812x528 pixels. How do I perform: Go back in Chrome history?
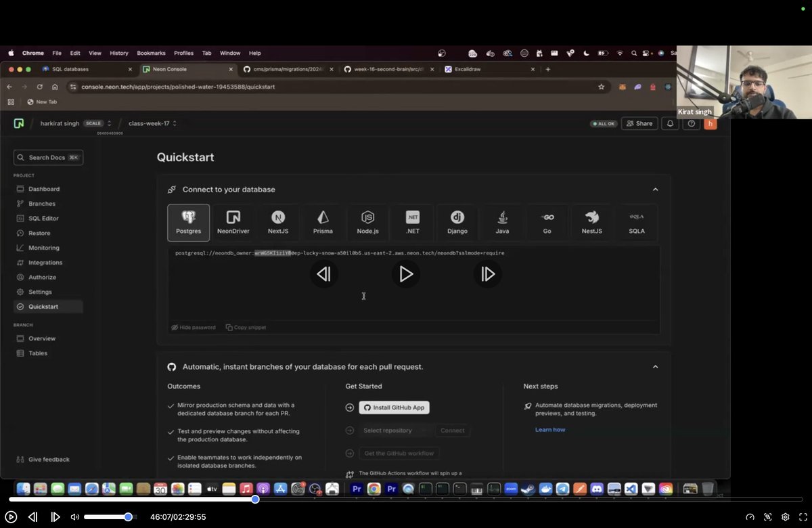point(9,87)
